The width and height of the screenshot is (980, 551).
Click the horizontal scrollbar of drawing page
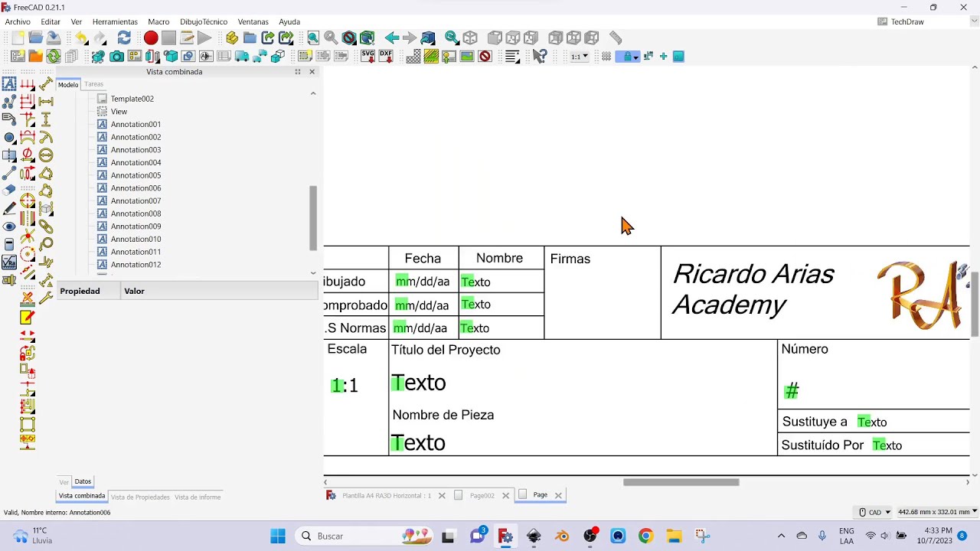coord(681,482)
